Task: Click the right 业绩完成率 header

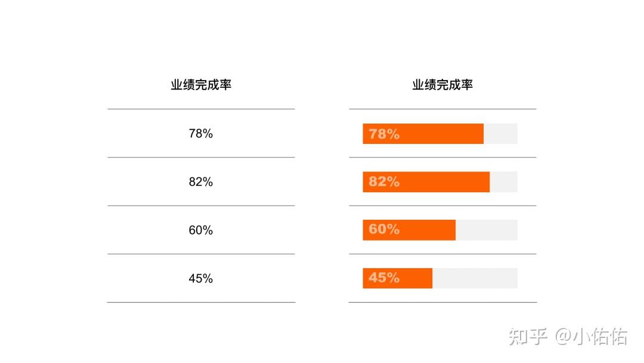Action: (x=442, y=85)
